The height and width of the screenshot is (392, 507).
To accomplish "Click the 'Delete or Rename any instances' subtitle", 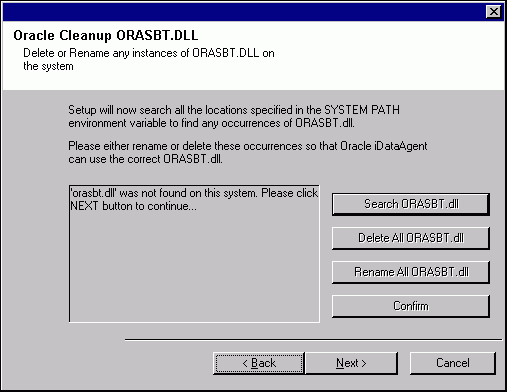I will point(149,60).
